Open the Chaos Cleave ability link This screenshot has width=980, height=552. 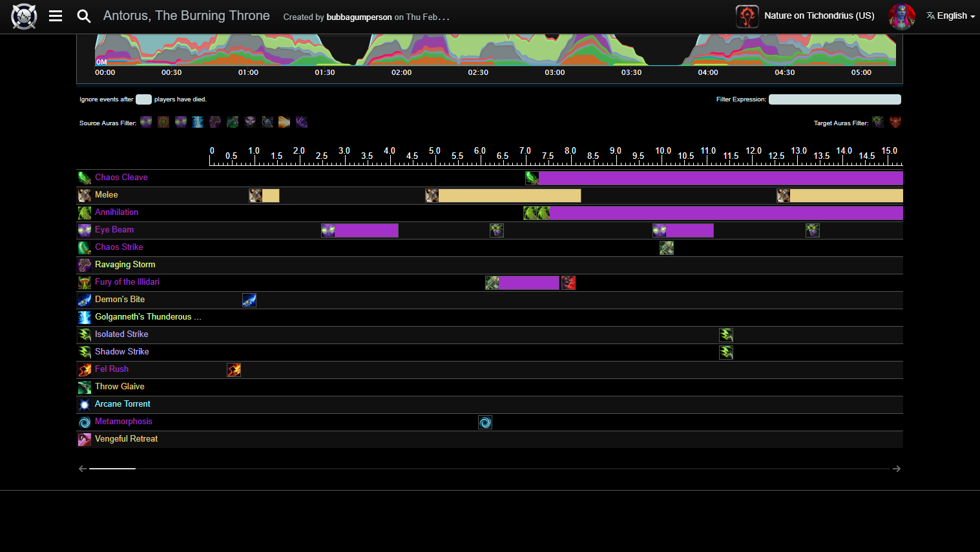(121, 178)
